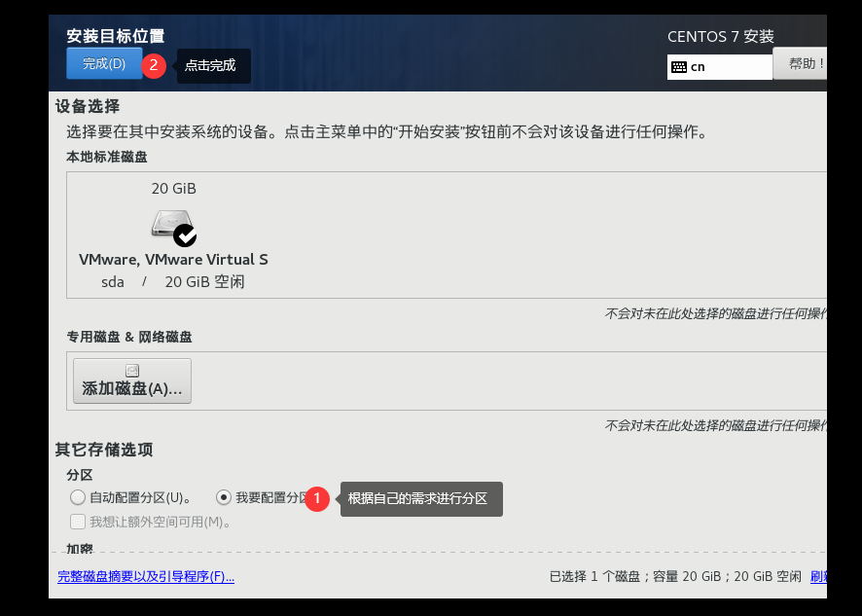This screenshot has height=616, width=862.
Task: Click the red number 1 annotation badge
Action: pyautogui.click(x=317, y=498)
